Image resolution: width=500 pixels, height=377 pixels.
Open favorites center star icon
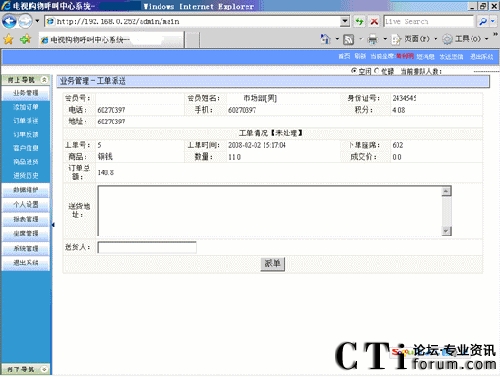[8, 40]
